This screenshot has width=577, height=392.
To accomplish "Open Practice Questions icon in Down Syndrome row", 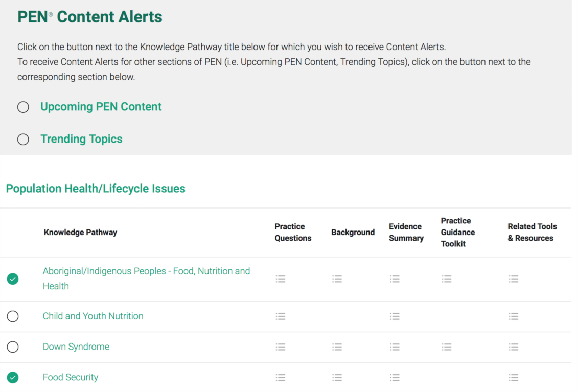I will [281, 347].
